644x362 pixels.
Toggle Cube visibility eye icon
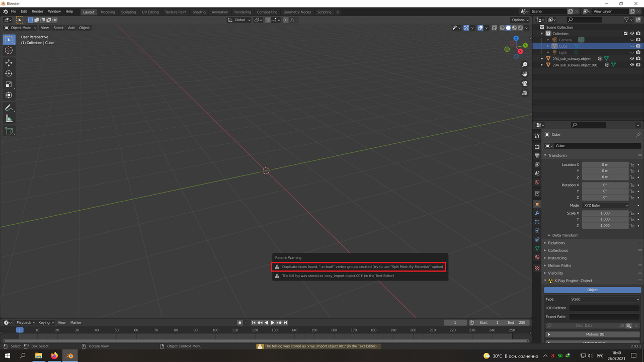(x=632, y=46)
